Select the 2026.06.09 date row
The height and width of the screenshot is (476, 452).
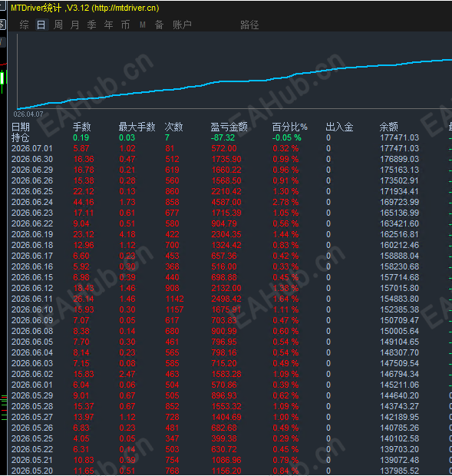tap(32, 320)
